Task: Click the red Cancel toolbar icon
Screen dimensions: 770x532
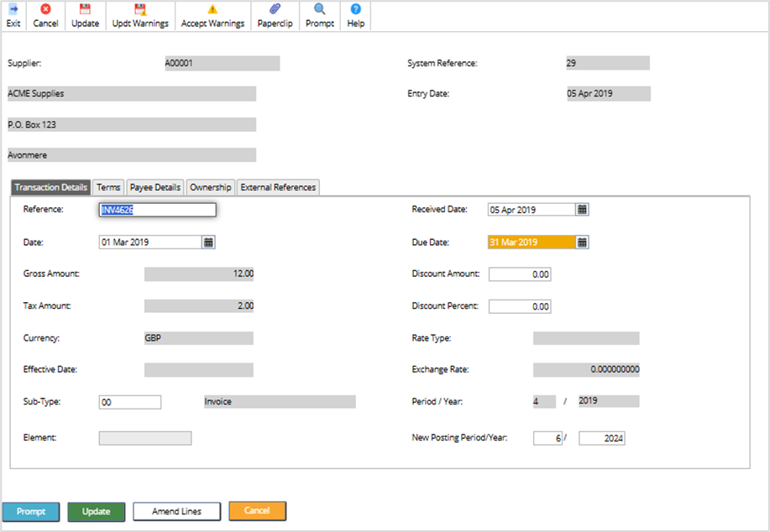Action: (x=45, y=9)
